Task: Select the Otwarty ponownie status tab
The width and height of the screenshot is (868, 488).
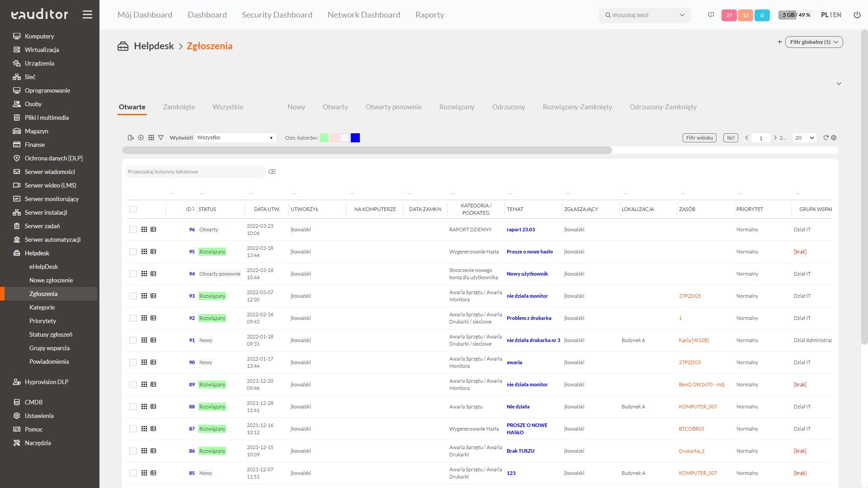Action: 393,107
